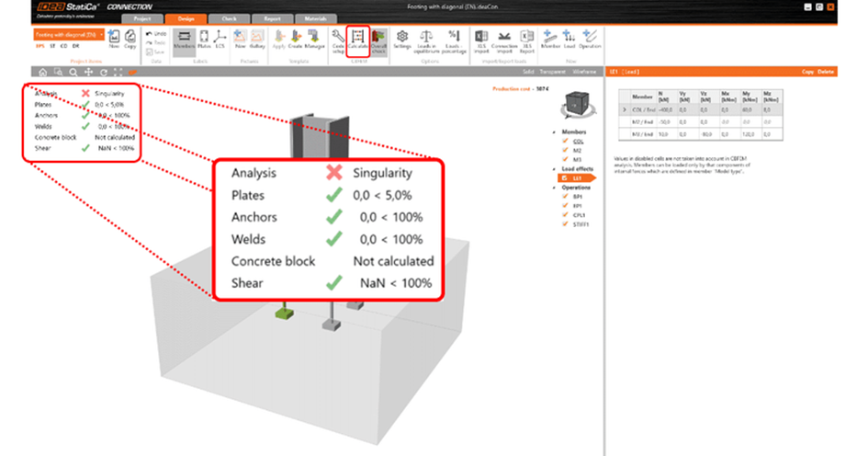The image size is (868, 456).
Task: Rotate view using the 3D view cube
Action: tap(578, 105)
